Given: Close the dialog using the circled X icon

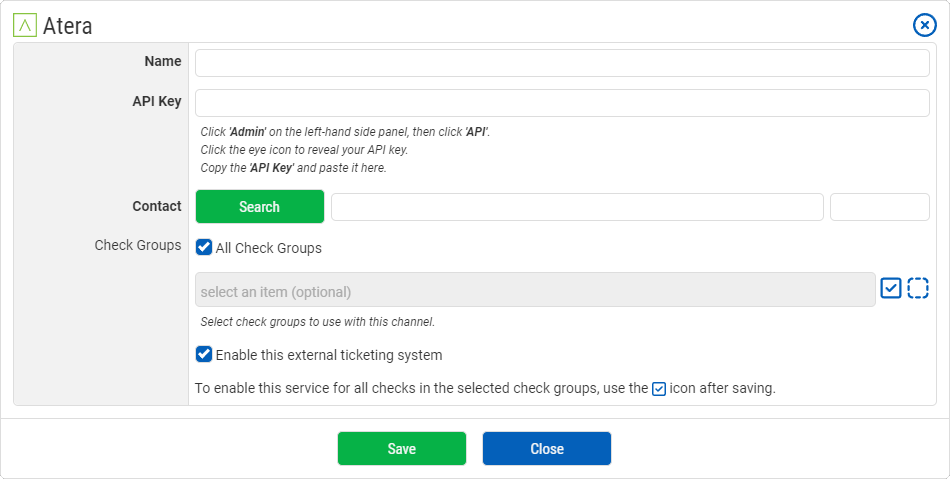Looking at the screenshot, I should (x=925, y=25).
